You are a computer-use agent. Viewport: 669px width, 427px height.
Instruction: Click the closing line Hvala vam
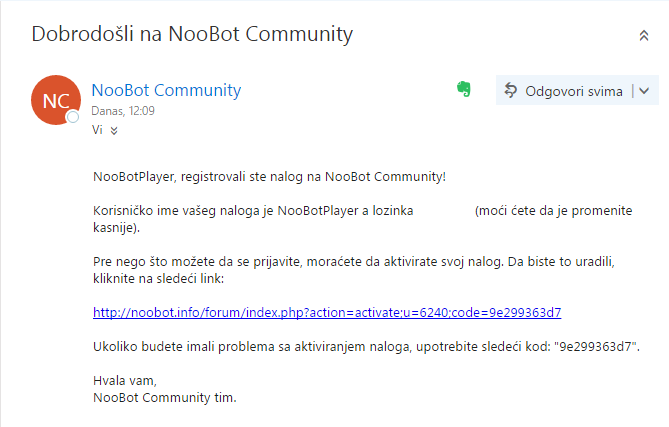(x=125, y=381)
